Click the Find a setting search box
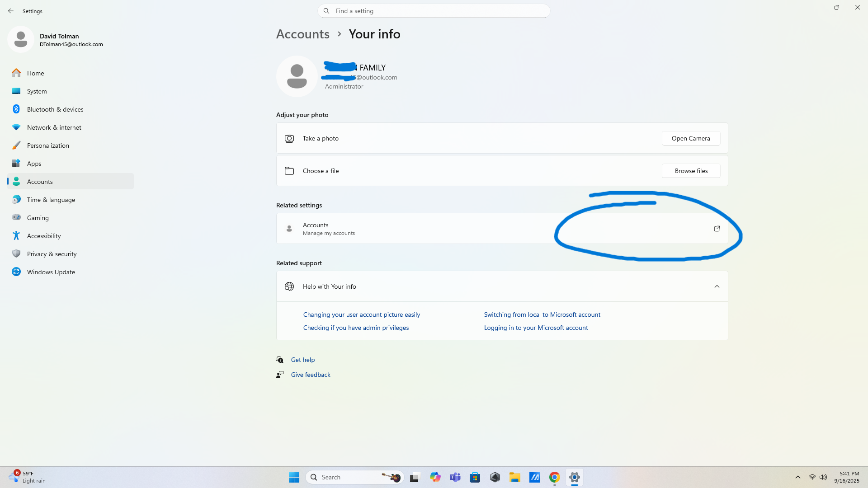Image resolution: width=868 pixels, height=488 pixels. pyautogui.click(x=434, y=10)
